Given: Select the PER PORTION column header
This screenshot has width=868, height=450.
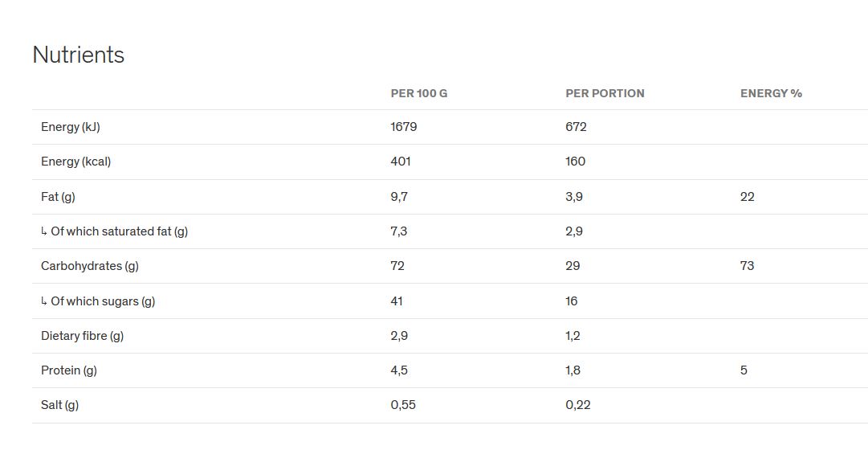Looking at the screenshot, I should (605, 94).
